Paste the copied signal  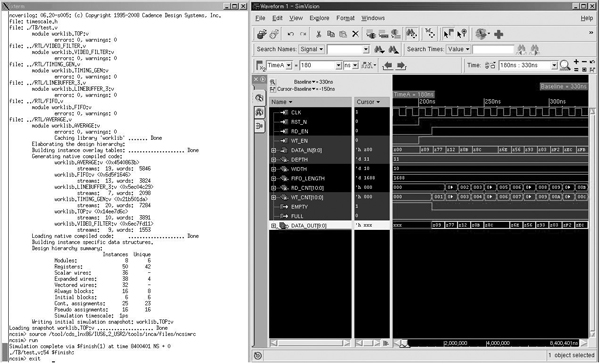(x=343, y=34)
